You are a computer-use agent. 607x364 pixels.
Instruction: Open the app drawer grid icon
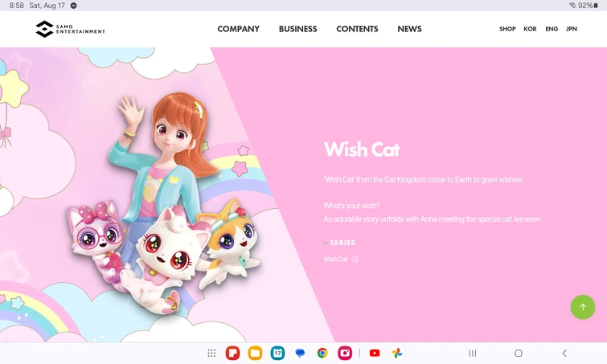211,353
